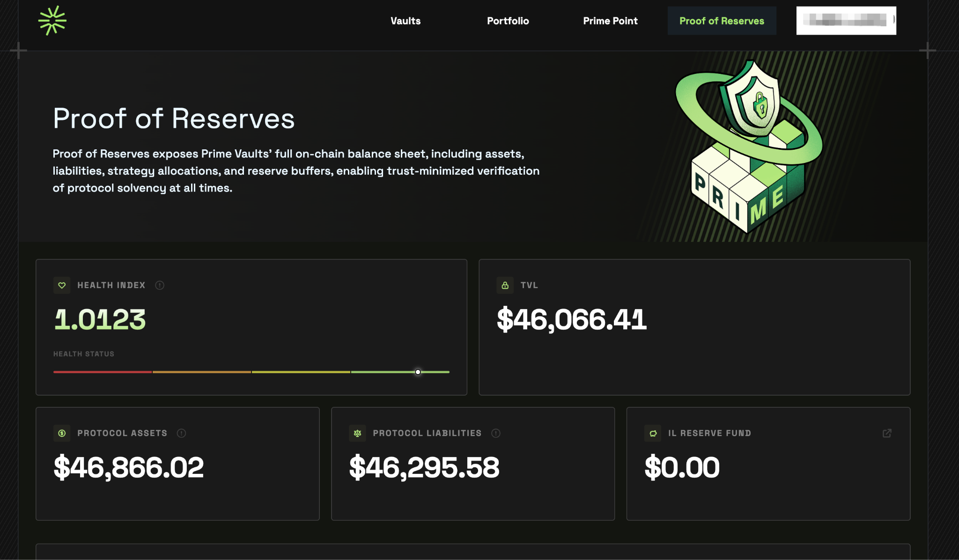959x560 pixels.
Task: Click the TVL value $46,066.41
Action: (571, 320)
